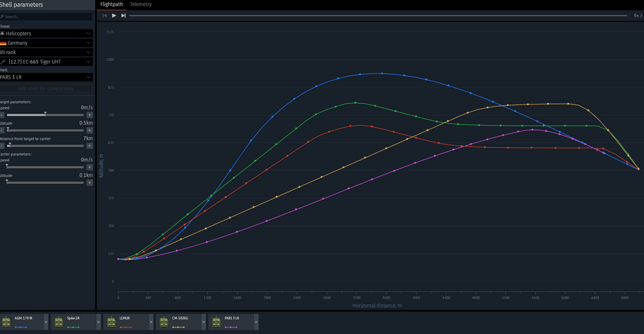Increase target altitude with plus button
644x334 pixels.
pos(90,130)
